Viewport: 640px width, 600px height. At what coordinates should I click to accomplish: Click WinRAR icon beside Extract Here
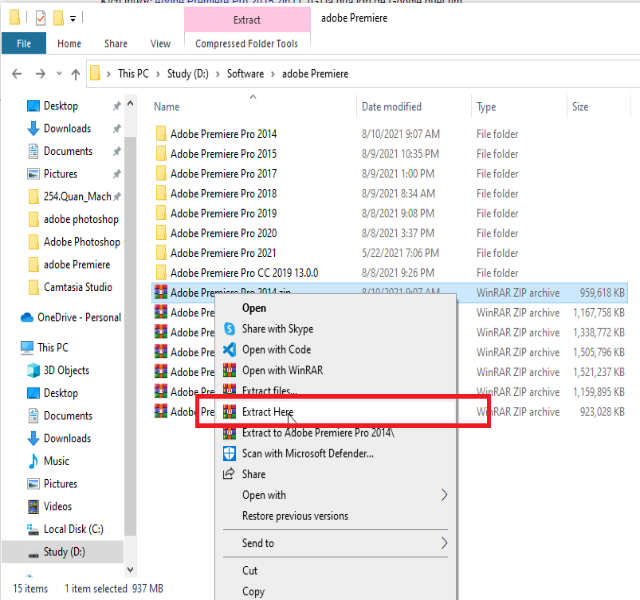pyautogui.click(x=229, y=412)
